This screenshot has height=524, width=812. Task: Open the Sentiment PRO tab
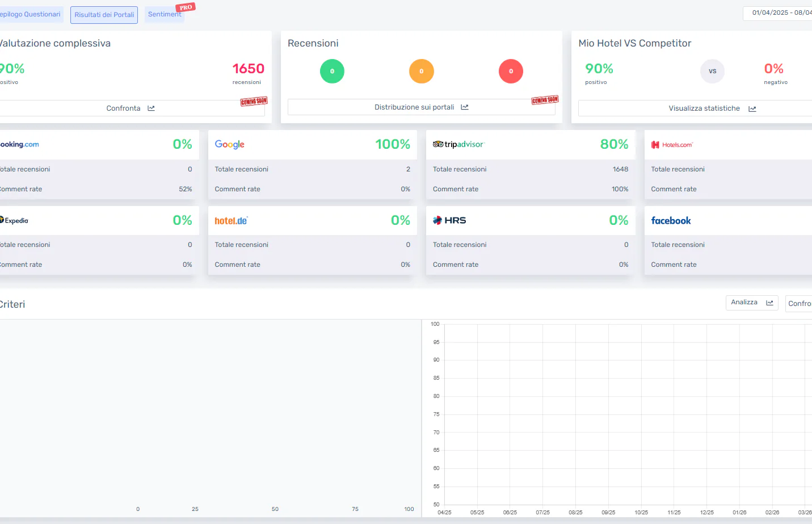pos(164,14)
